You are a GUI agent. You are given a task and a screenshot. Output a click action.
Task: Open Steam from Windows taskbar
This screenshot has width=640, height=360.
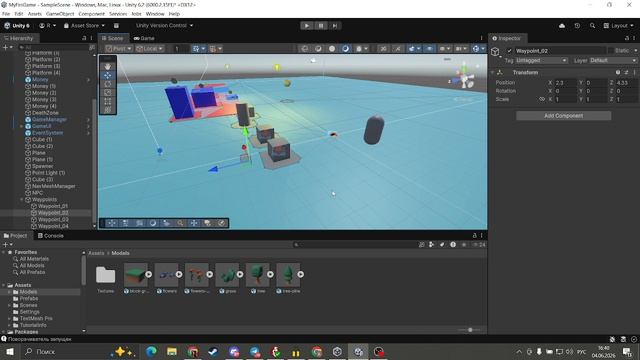213,351
